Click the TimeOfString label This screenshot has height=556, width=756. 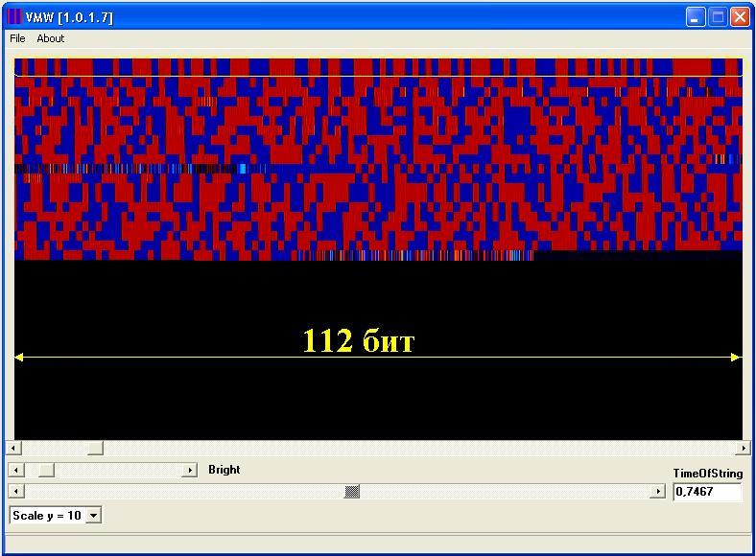click(x=708, y=474)
